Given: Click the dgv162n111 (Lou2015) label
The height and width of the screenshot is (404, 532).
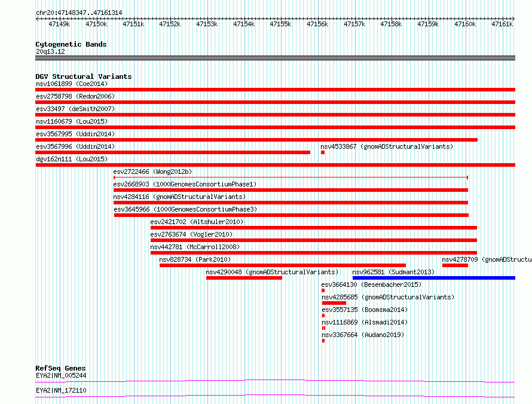Looking at the screenshot, I should click(72, 159).
